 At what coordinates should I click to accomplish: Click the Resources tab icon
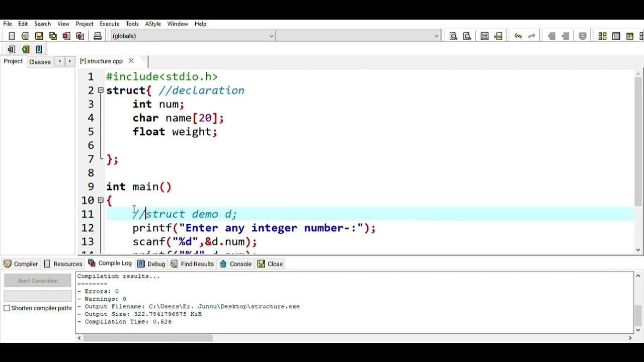pos(47,263)
